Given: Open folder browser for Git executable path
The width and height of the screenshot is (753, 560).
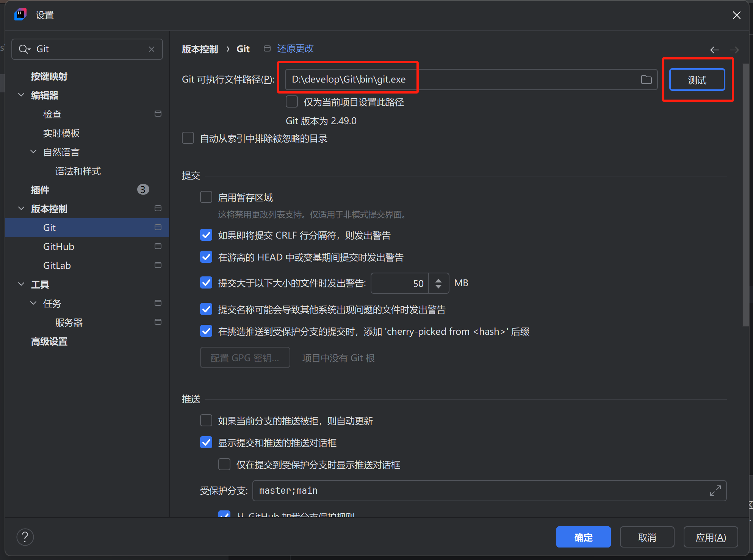Looking at the screenshot, I should click(647, 80).
